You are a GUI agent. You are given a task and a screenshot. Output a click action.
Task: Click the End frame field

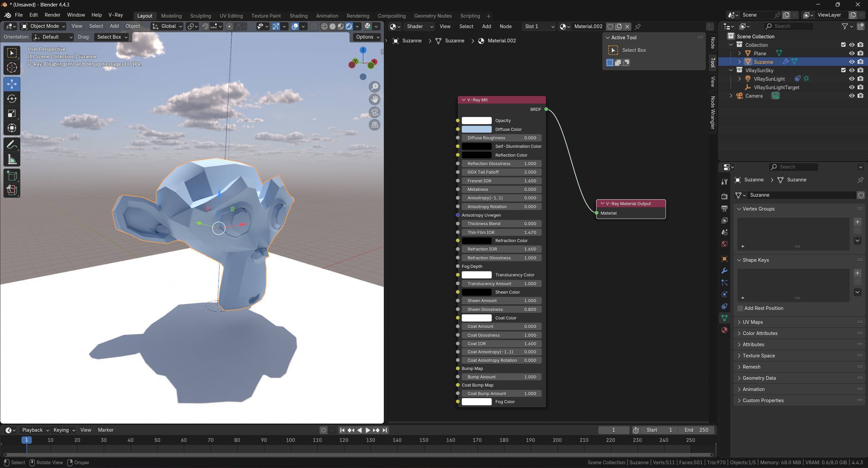(696, 430)
